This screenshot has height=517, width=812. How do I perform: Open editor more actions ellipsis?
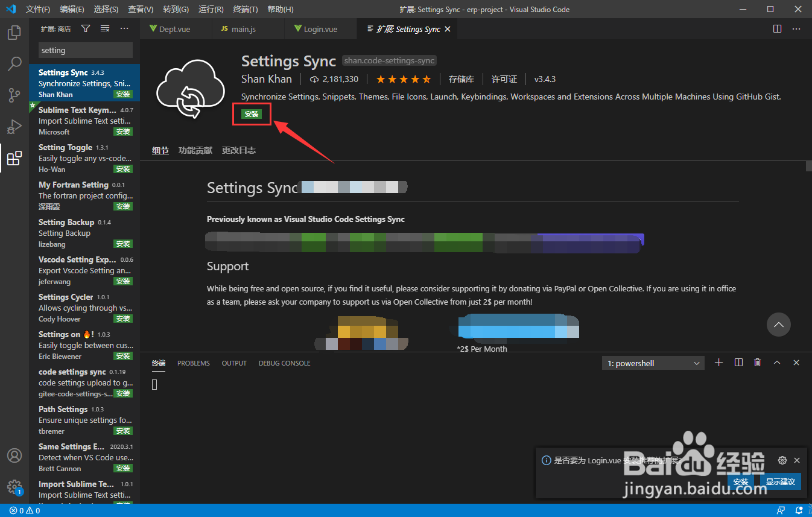797,28
